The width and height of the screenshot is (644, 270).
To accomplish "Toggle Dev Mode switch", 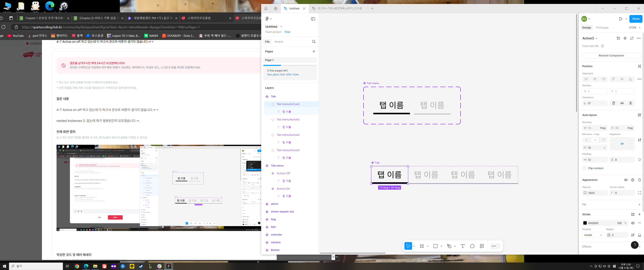I will (496, 246).
